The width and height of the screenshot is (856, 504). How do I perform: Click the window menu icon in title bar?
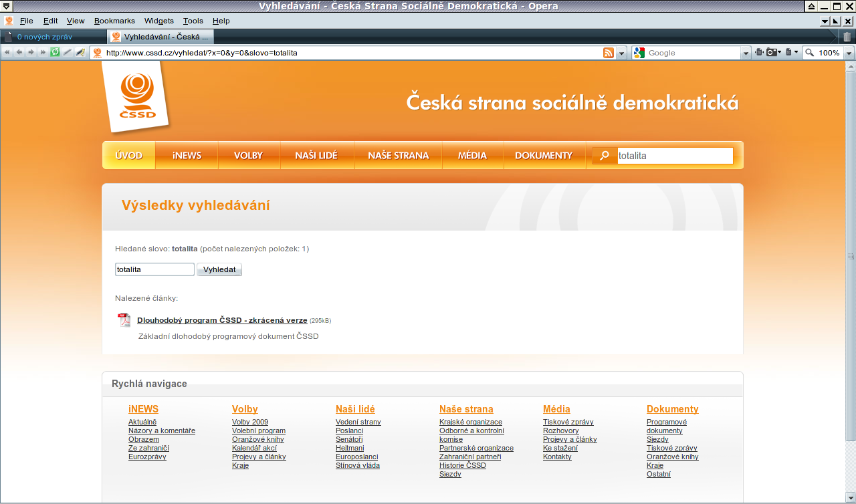pyautogui.click(x=6, y=7)
